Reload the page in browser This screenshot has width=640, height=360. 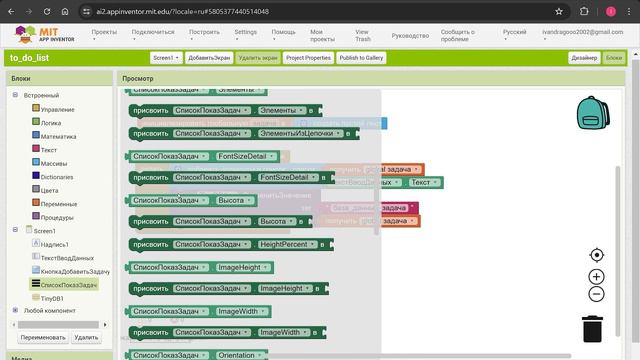(x=47, y=11)
